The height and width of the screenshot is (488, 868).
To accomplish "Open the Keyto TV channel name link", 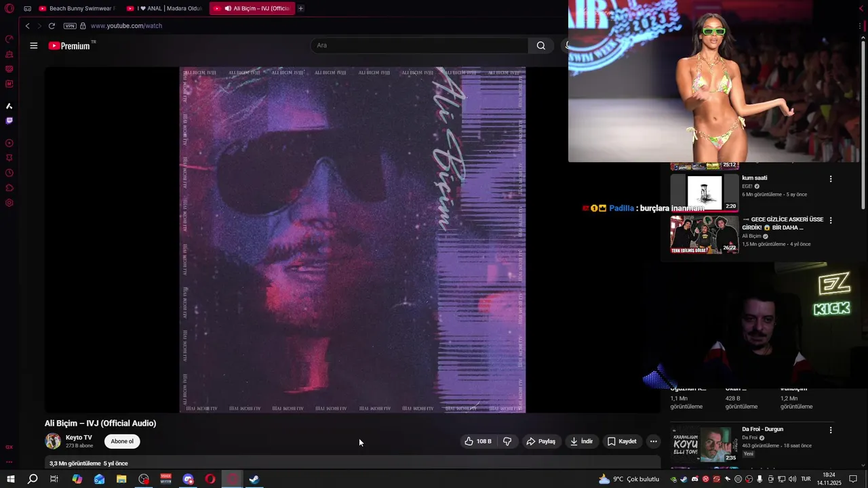I will [79, 438].
